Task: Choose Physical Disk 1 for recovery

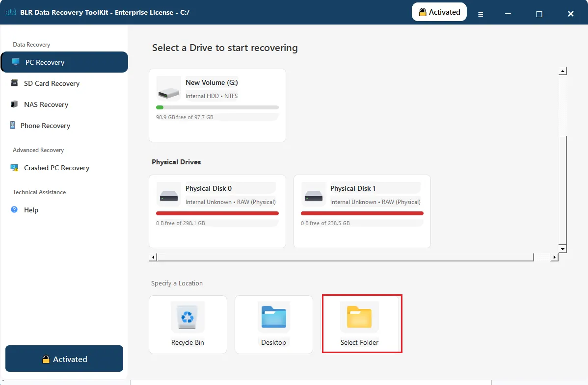Action: 362,211
